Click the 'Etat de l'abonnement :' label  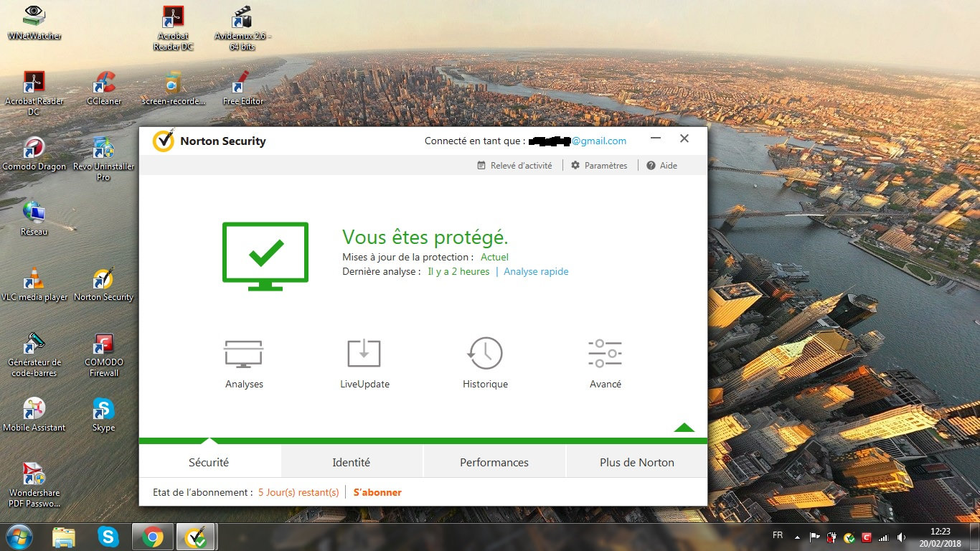(203, 492)
